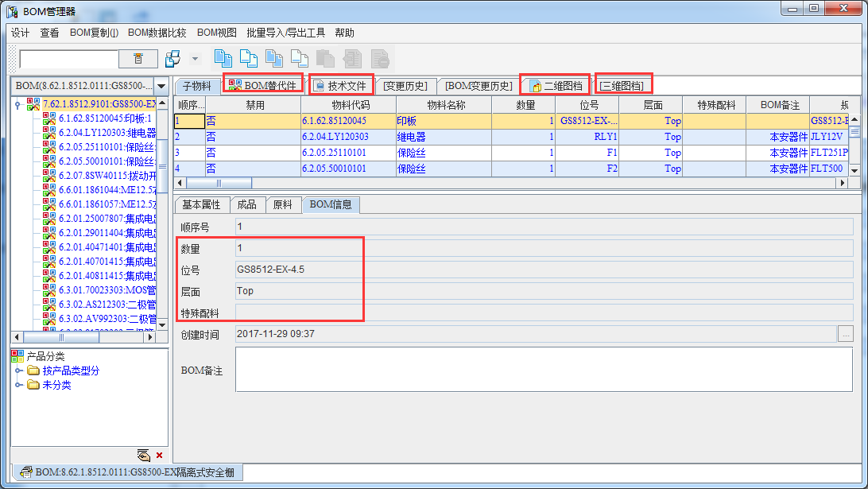Switch to the BOM替代件 tab
The width and height of the screenshot is (868, 489).
[x=262, y=85]
